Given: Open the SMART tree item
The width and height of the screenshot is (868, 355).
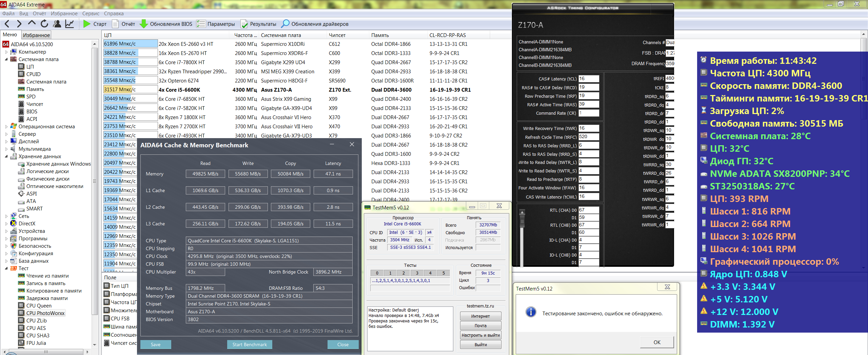Looking at the screenshot, I should coord(34,209).
